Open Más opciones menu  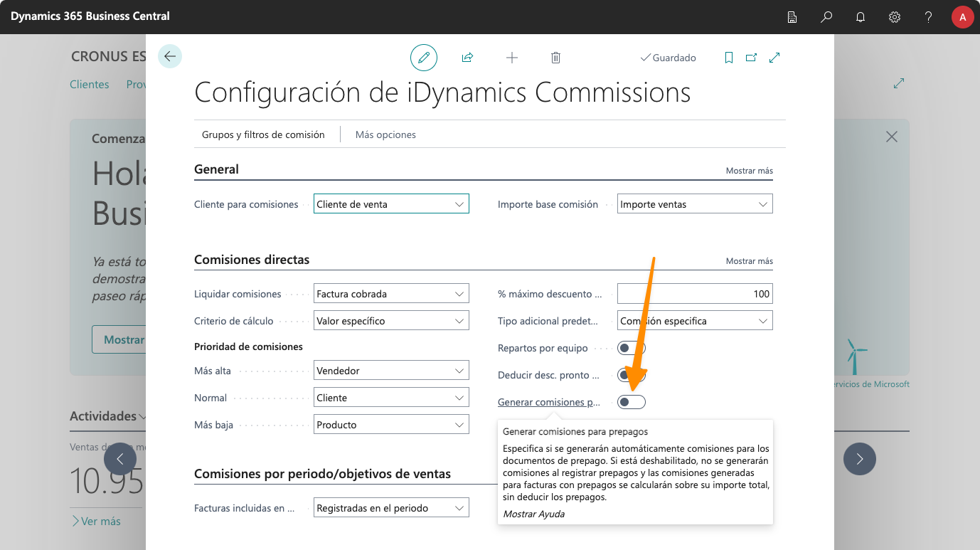(x=385, y=134)
